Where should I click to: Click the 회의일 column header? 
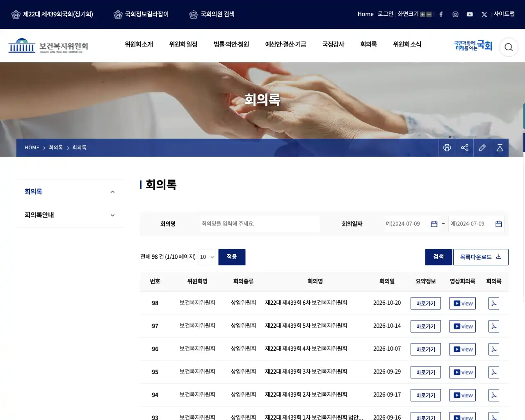(x=387, y=281)
